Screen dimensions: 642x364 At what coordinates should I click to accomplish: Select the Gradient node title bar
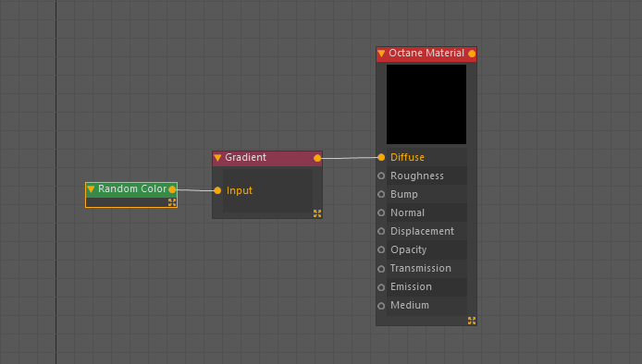pyautogui.click(x=267, y=158)
